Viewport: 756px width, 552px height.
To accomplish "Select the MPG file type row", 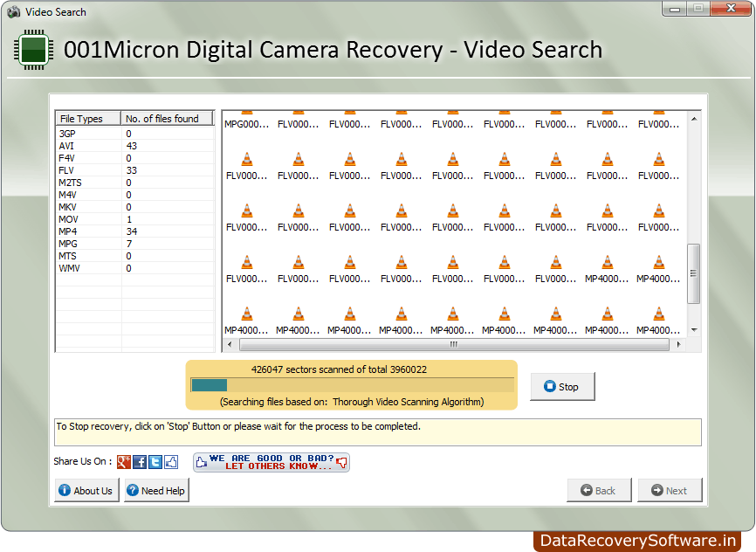I will coord(135,244).
